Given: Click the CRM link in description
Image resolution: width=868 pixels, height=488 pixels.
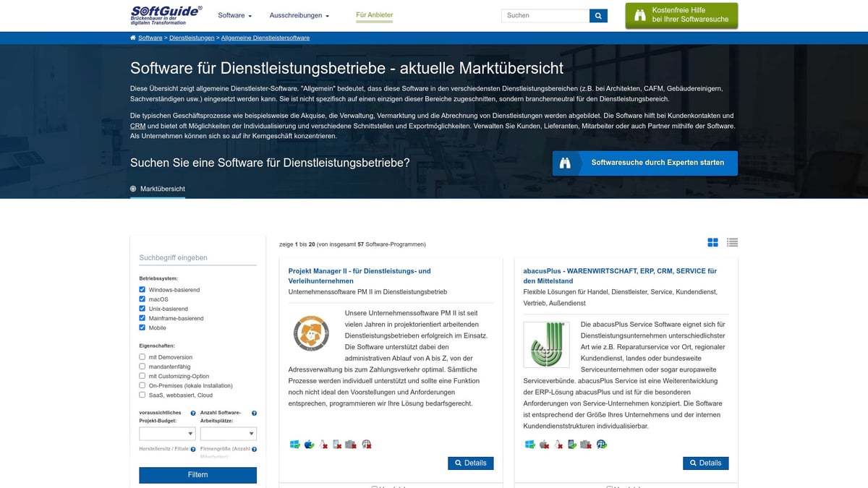Looking at the screenshot, I should click(x=138, y=126).
